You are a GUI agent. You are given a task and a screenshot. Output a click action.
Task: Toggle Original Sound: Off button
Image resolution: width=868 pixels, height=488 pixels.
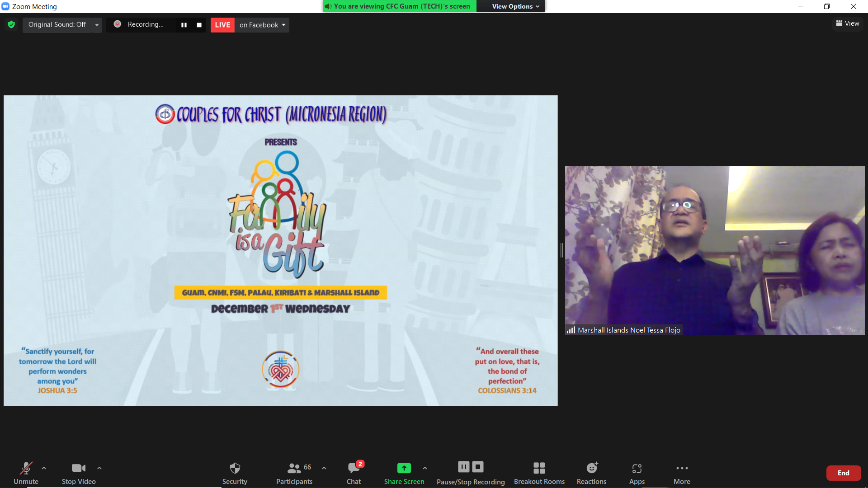pyautogui.click(x=57, y=24)
